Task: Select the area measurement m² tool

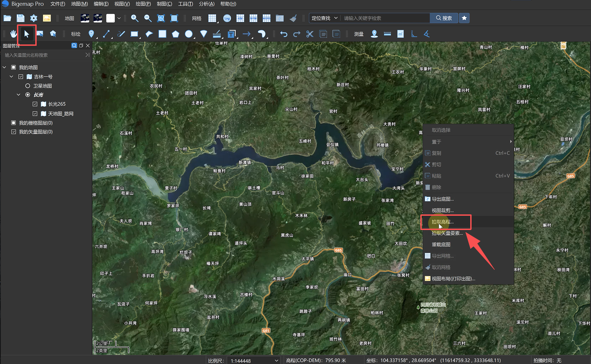Action: pos(401,34)
